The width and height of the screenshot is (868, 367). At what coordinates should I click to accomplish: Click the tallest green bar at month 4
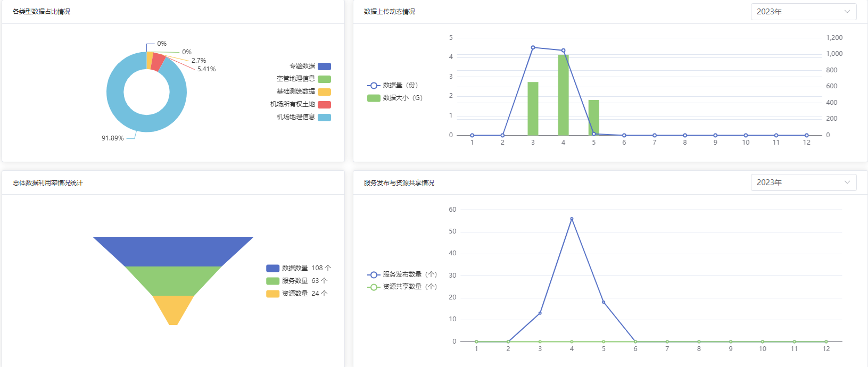point(563,96)
